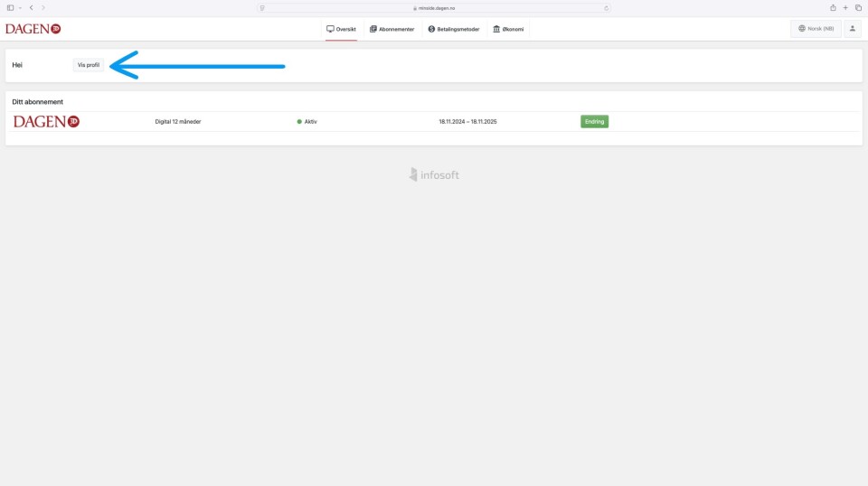Viewport: 868px width, 486px height.
Task: Open a new Safari tab
Action: (845, 7)
